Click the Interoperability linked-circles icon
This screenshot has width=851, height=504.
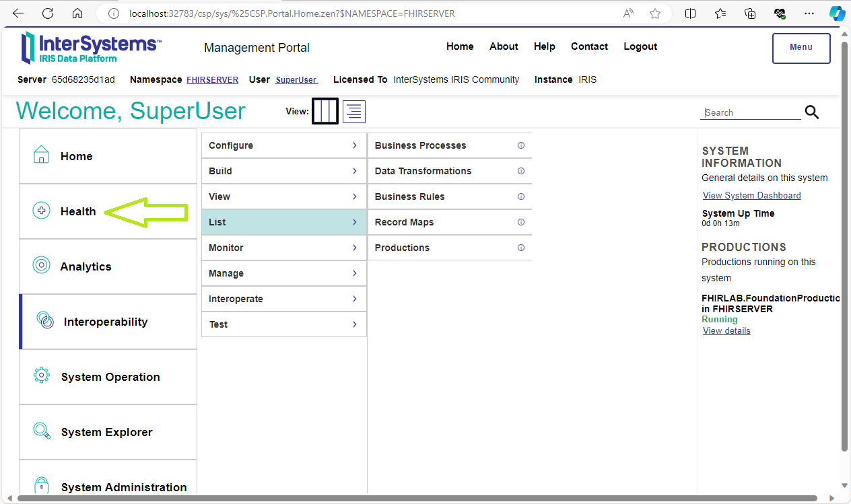[45, 320]
